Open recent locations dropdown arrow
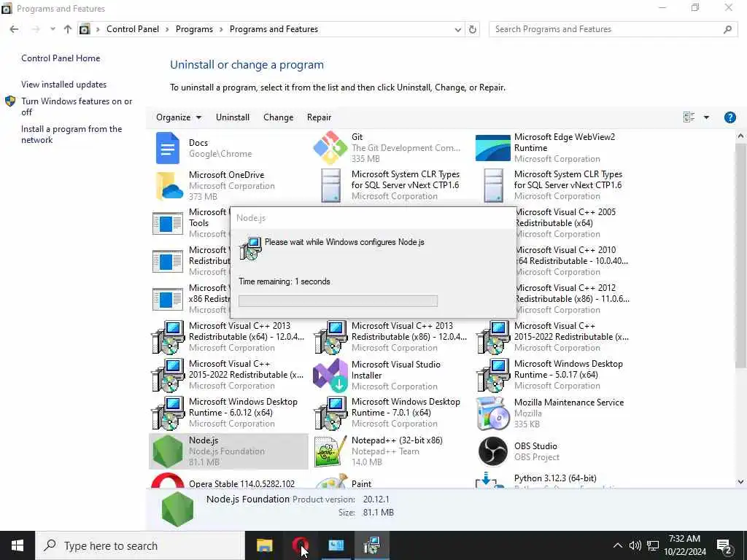 coord(53,29)
